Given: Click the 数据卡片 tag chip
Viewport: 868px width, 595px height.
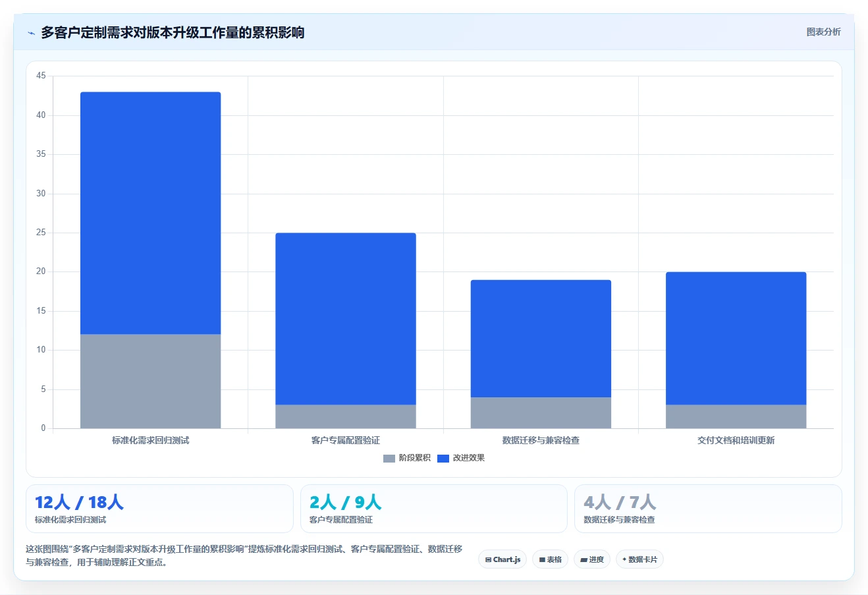Looking at the screenshot, I should tap(639, 559).
